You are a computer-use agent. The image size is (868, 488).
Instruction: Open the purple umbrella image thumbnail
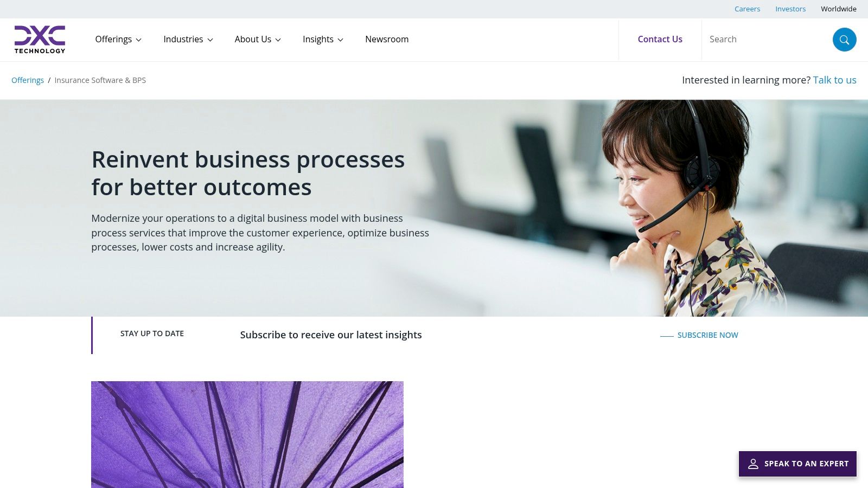tap(247, 434)
